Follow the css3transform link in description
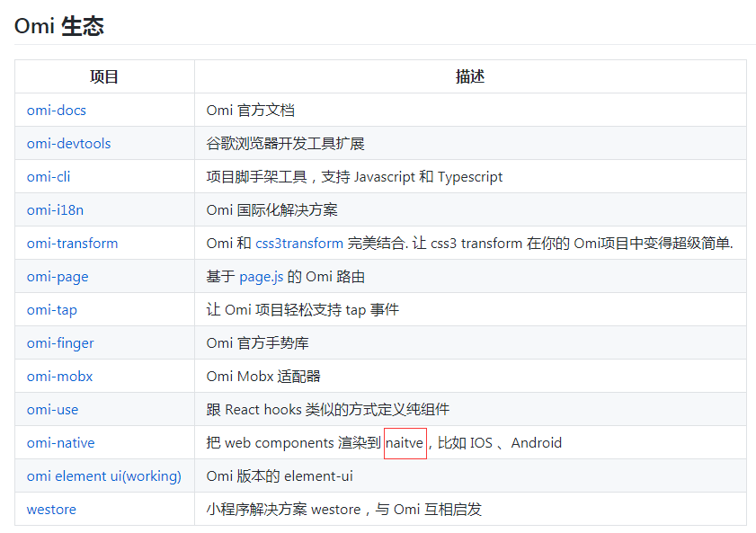The height and width of the screenshot is (533, 756). click(299, 244)
